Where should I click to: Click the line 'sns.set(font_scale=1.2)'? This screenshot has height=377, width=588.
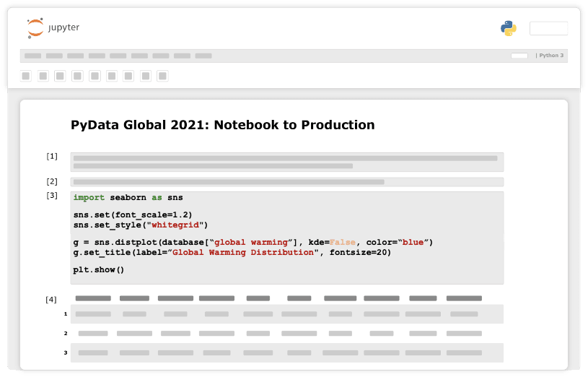point(133,215)
